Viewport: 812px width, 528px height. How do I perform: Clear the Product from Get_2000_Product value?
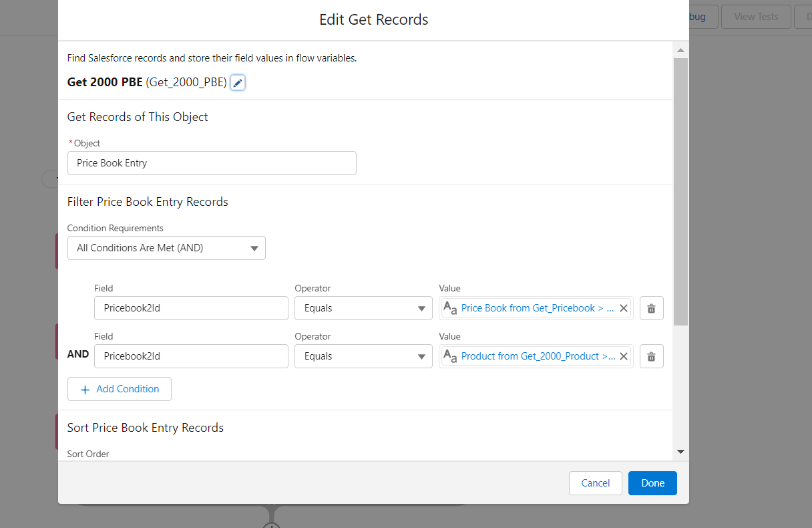tap(624, 356)
